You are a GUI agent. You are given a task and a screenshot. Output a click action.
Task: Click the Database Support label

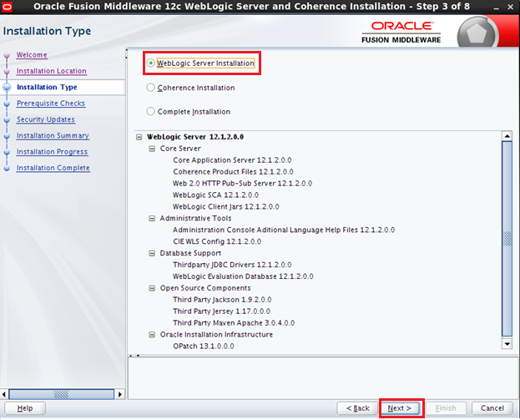coord(190,253)
